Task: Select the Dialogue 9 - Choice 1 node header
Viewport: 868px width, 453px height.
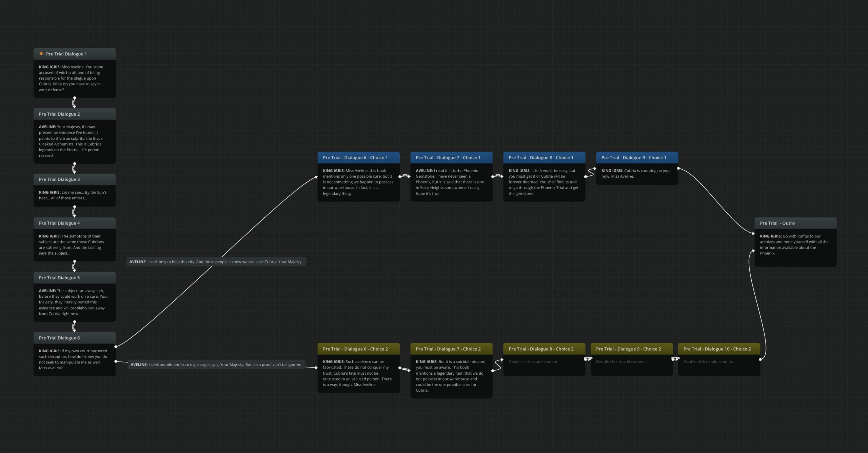Action: coord(637,158)
